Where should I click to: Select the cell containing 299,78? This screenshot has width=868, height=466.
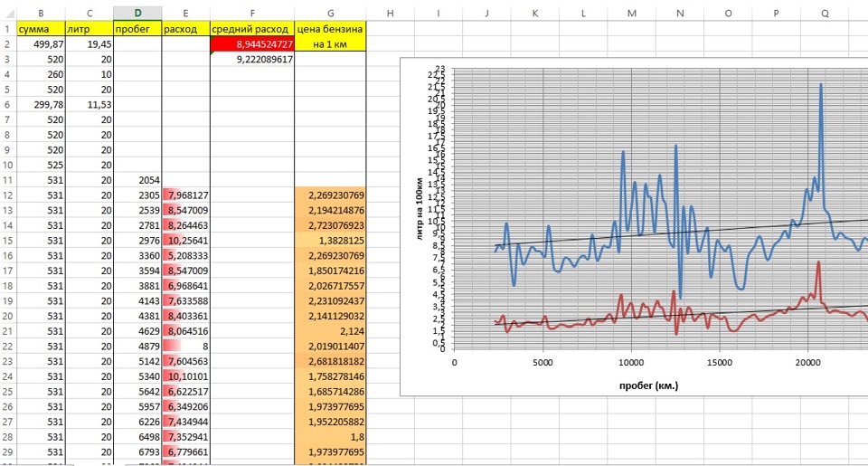point(41,105)
